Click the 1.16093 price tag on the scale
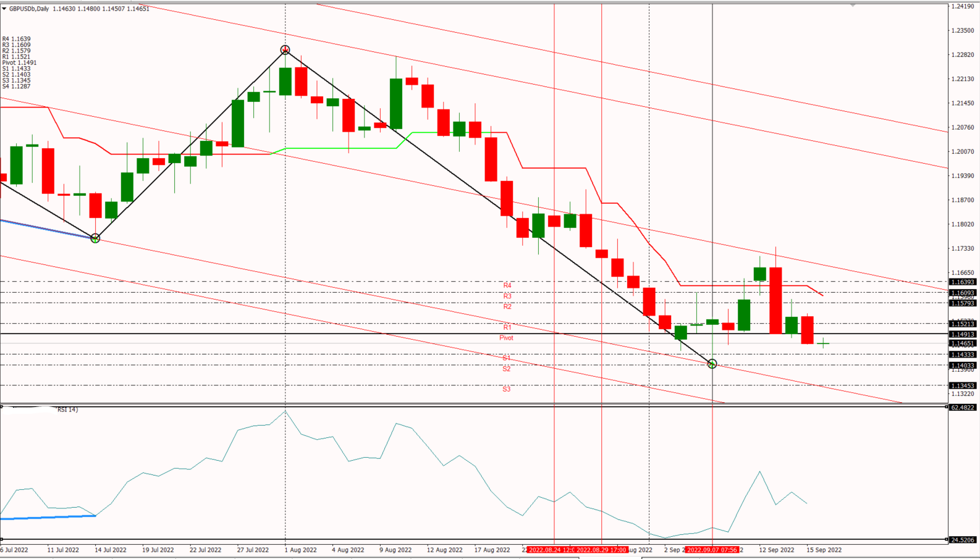The height and width of the screenshot is (559, 980). [x=963, y=293]
